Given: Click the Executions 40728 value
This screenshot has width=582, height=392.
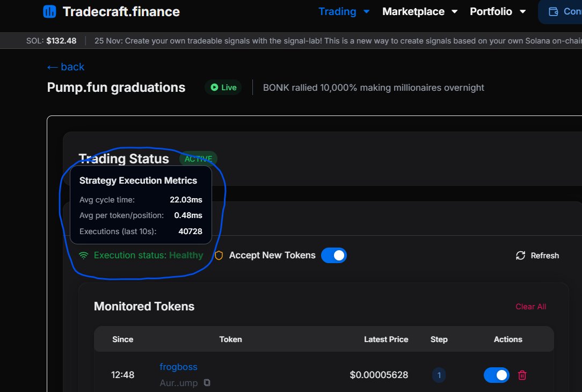Looking at the screenshot, I should point(191,231).
